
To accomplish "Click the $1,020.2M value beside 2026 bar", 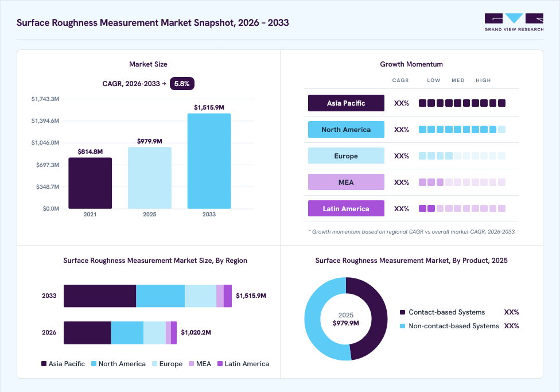I will 196,332.
